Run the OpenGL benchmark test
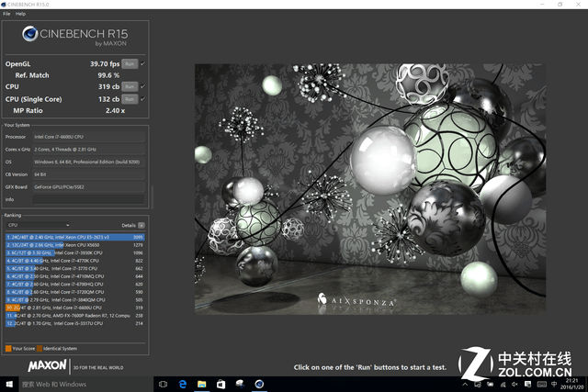 [x=130, y=64]
